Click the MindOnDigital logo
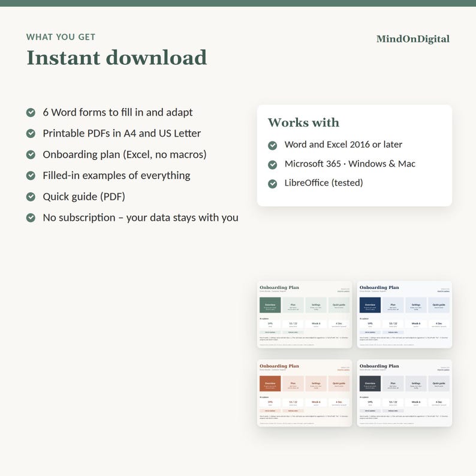This screenshot has height=476, width=476. [x=413, y=39]
